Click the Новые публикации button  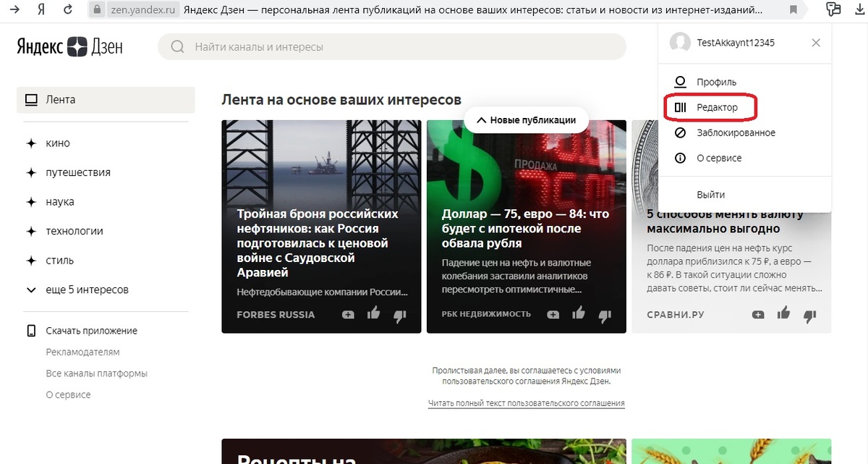[x=527, y=120]
